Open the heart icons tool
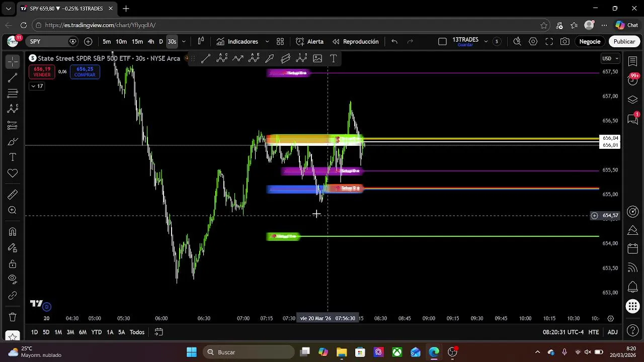Screen dimensions: 644x362 click(13, 173)
